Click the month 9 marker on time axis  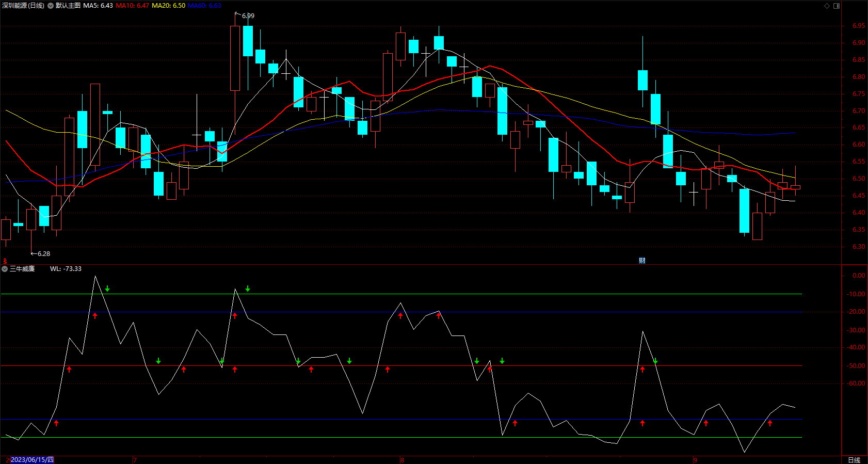tap(696, 460)
